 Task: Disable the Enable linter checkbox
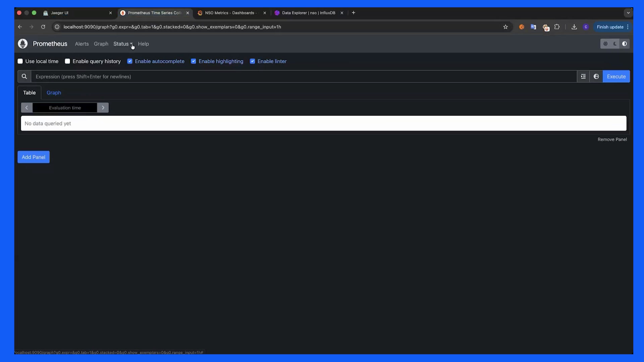pos(253,61)
